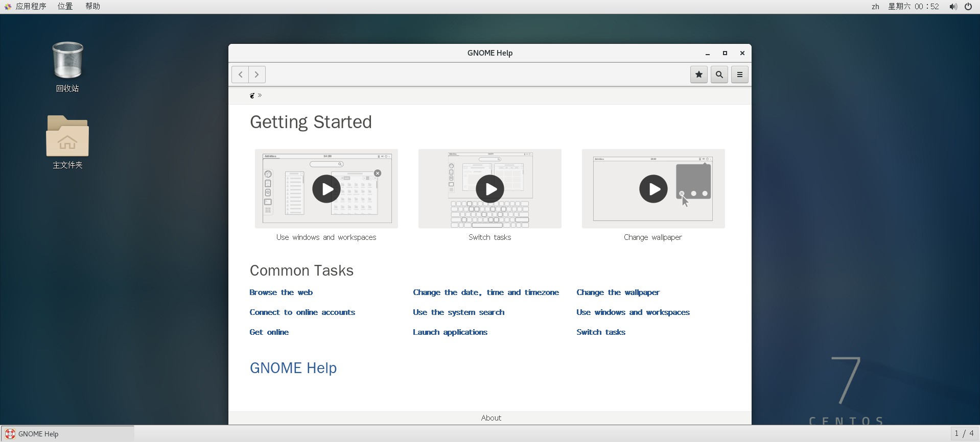980x442 pixels.
Task: Open the large GNOME Help heading link
Action: pyautogui.click(x=293, y=368)
